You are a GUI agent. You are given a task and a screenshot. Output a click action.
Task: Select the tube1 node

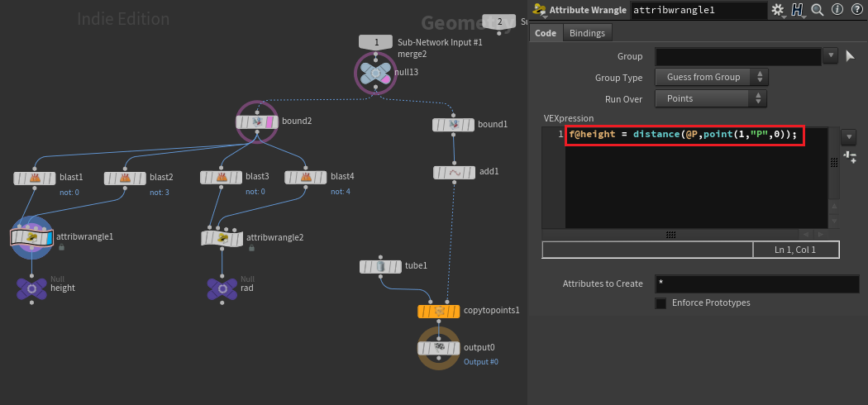380,267
